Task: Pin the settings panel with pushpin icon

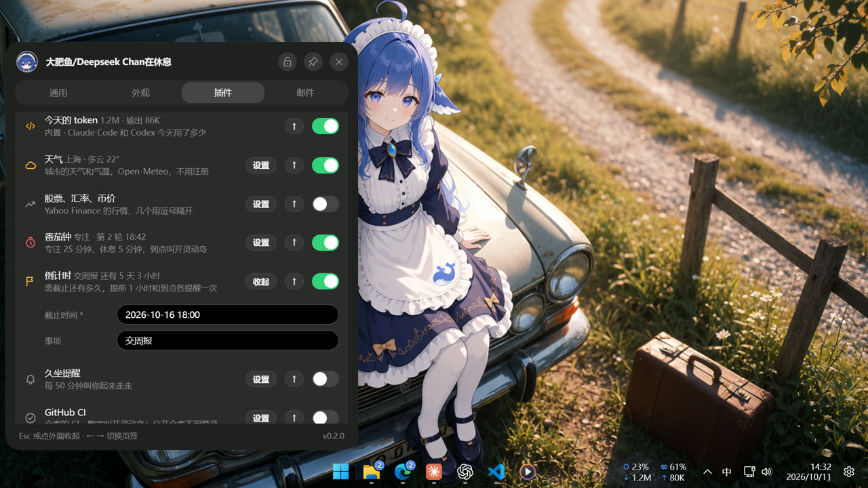Action: (313, 62)
